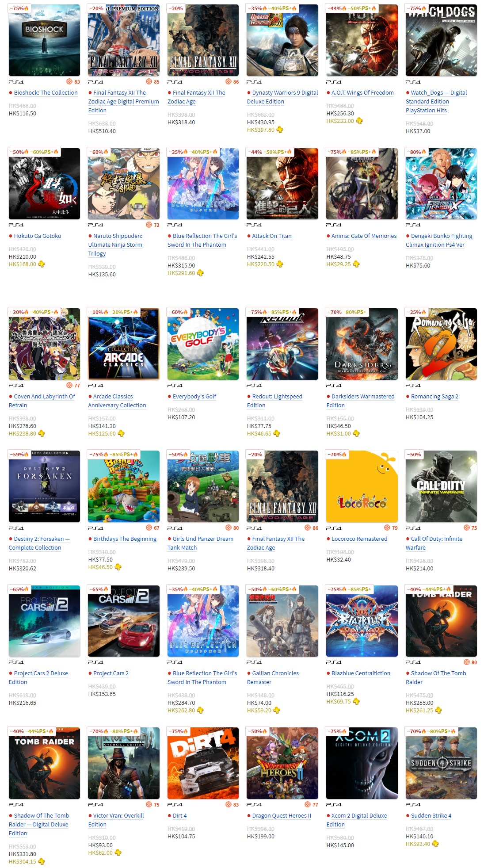The width and height of the screenshot is (484, 868).
Task: Select the Locoroco Remastered yellow cover
Action: point(362,486)
